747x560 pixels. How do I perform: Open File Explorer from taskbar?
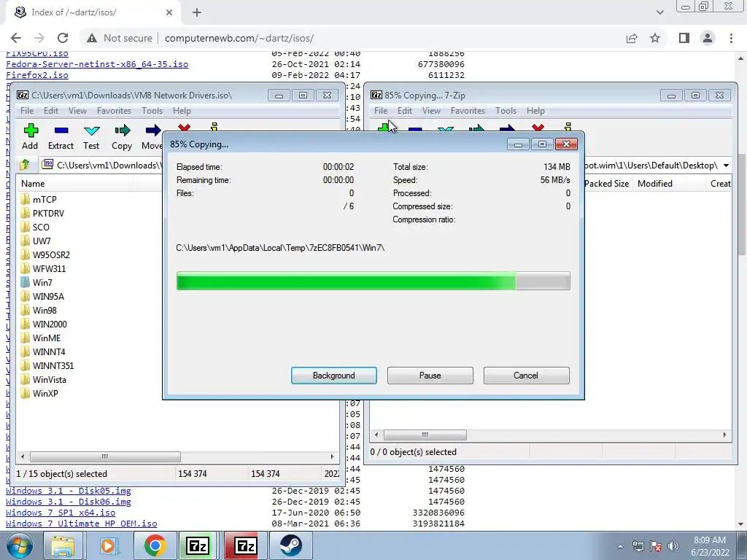(63, 545)
